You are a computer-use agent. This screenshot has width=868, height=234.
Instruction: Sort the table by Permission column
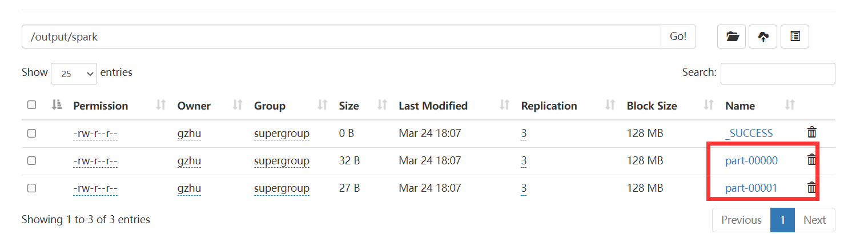(x=101, y=106)
